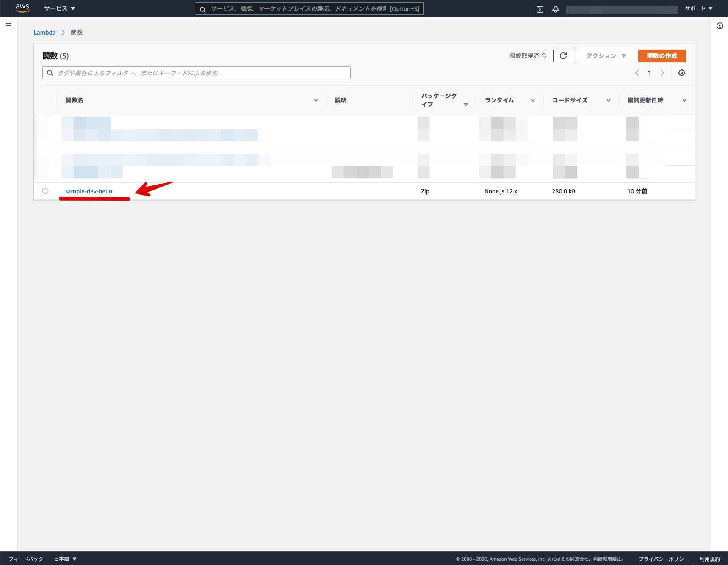Open the sample-dev-hello function link
The image size is (728, 565).
click(x=89, y=191)
